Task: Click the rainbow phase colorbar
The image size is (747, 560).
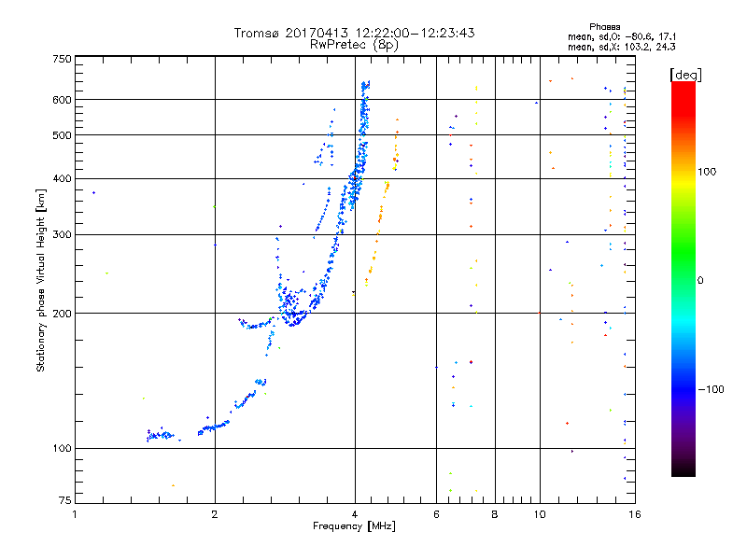Action: [684, 279]
